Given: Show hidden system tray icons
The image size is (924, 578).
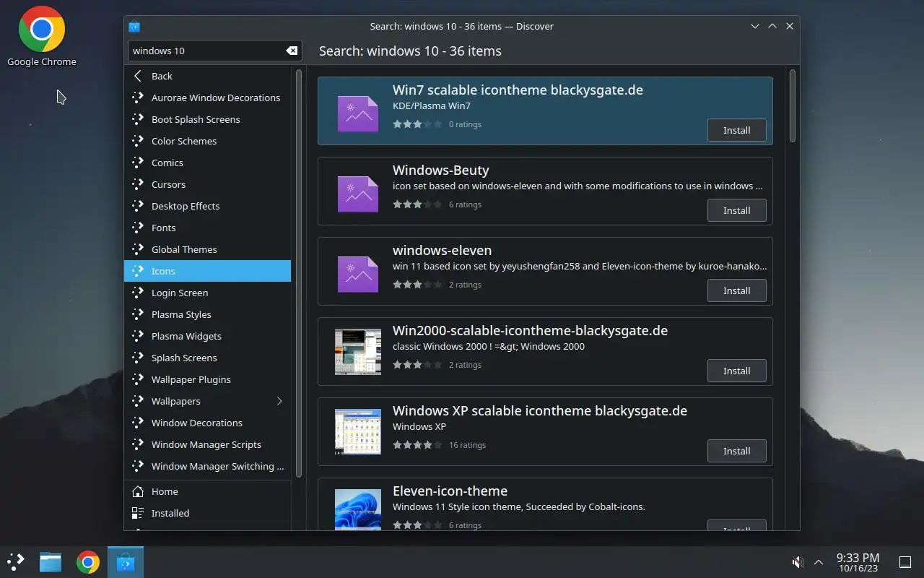Looking at the screenshot, I should pos(819,561).
